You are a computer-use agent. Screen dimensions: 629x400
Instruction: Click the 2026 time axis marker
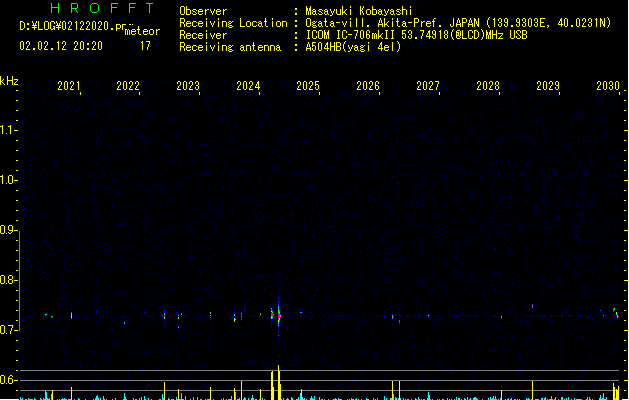click(x=368, y=85)
